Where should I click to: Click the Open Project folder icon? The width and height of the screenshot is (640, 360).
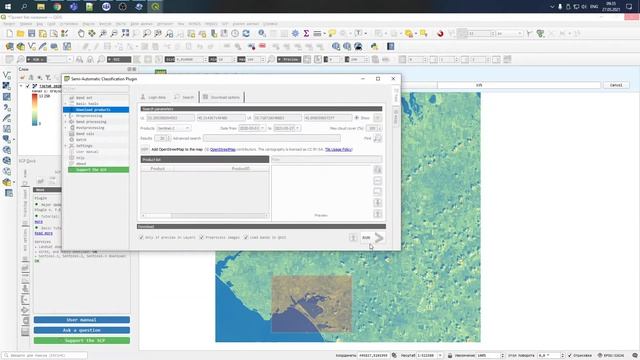click(20, 33)
